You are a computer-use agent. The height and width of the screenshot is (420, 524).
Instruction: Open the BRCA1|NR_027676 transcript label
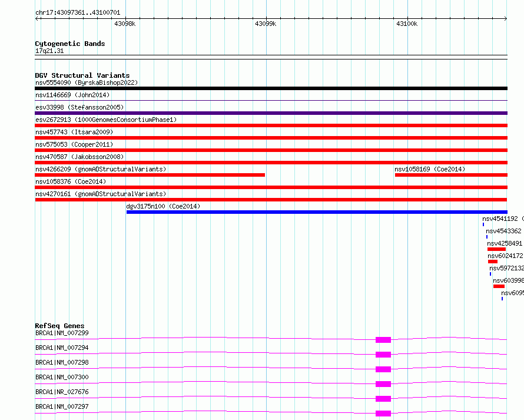pyautogui.click(x=62, y=392)
